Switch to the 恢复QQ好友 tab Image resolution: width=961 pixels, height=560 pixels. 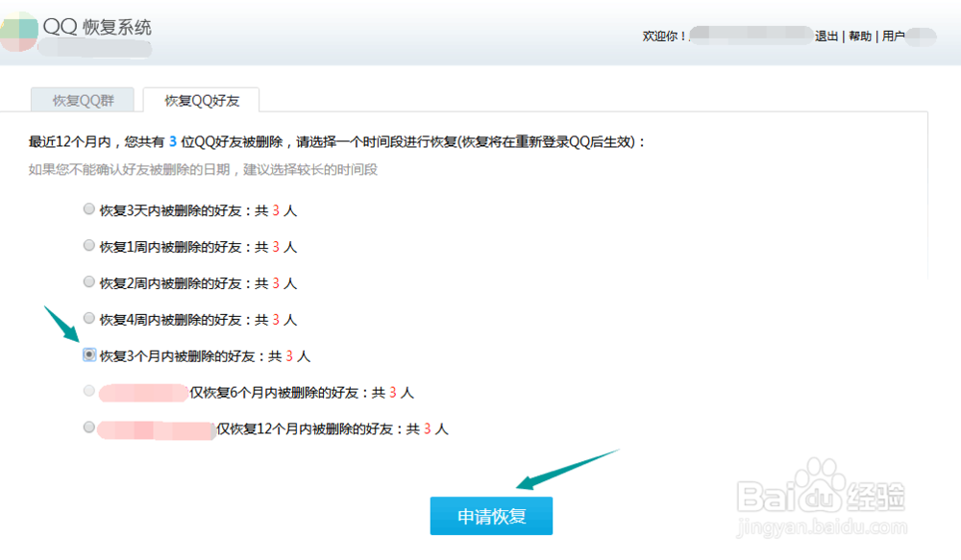202,101
